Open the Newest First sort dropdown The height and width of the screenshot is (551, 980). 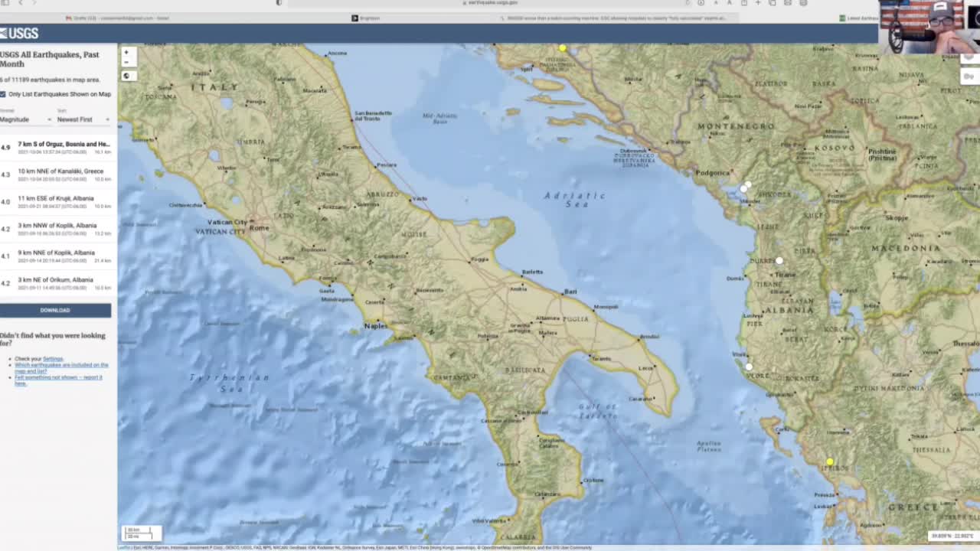[x=83, y=119]
